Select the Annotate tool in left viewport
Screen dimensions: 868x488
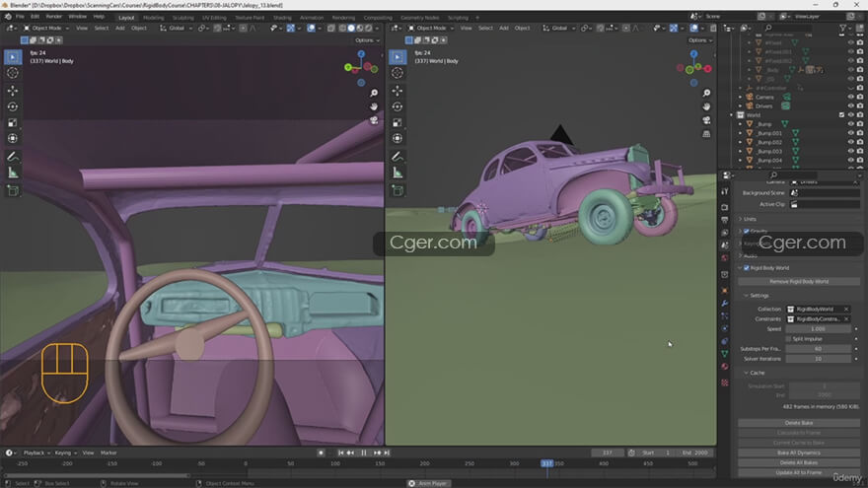point(13,157)
